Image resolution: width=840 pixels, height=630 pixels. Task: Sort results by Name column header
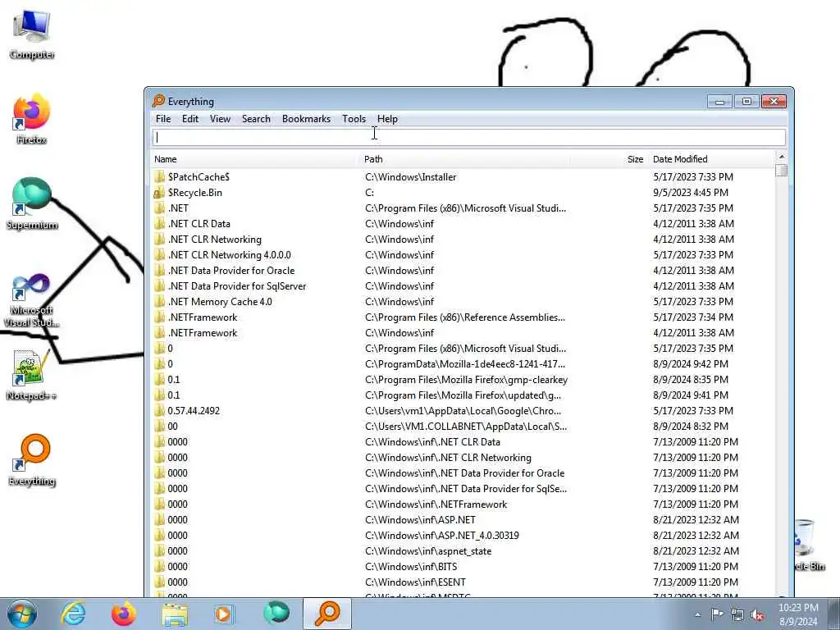[166, 159]
